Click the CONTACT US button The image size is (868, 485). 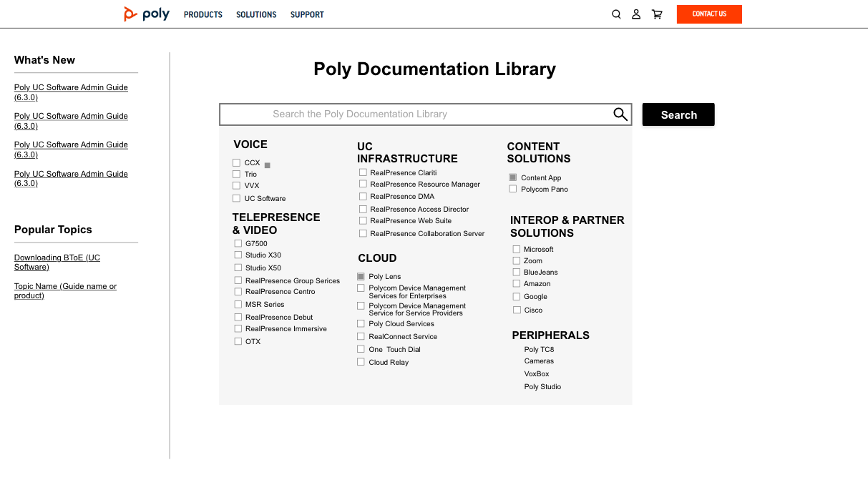[x=709, y=14]
